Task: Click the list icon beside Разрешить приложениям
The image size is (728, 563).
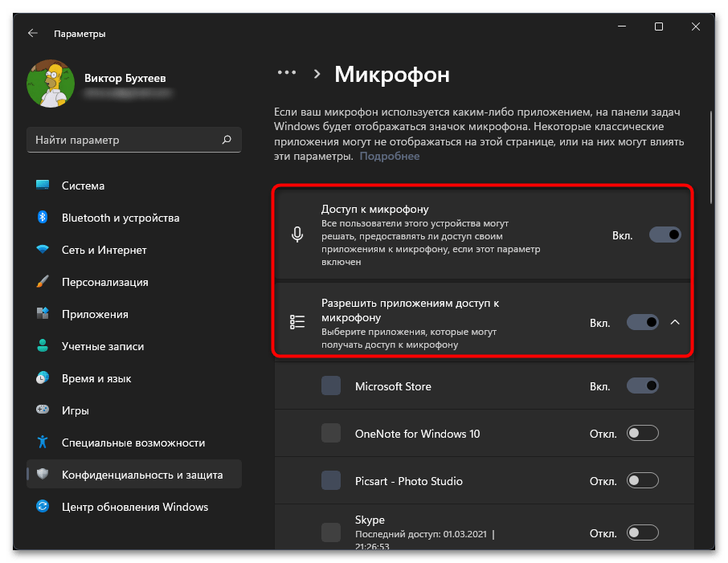Action: pyautogui.click(x=297, y=321)
